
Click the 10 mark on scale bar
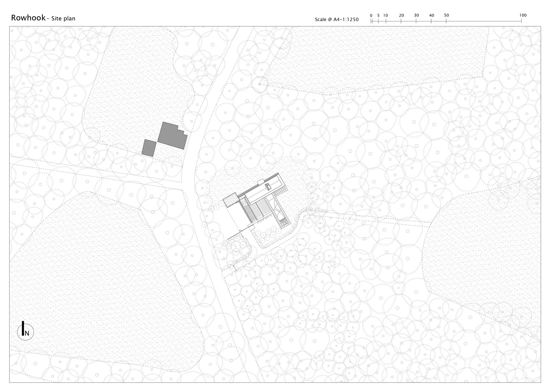pos(386,15)
